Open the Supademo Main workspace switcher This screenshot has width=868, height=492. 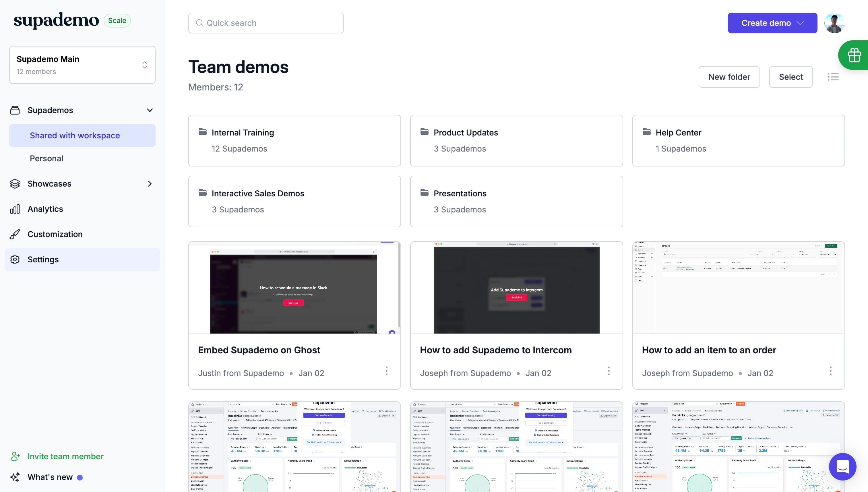82,65
